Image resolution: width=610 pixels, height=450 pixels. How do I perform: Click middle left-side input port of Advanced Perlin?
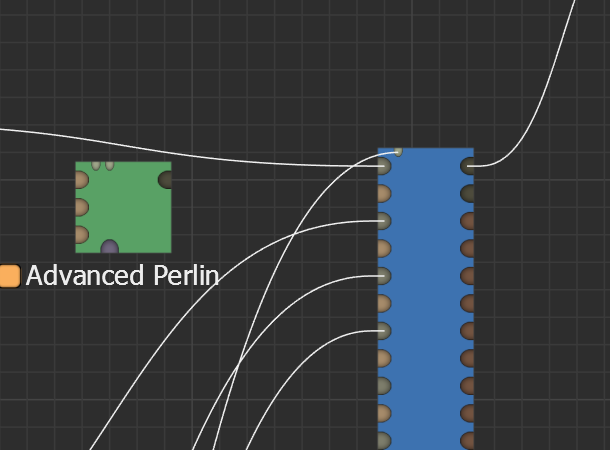click(x=81, y=207)
